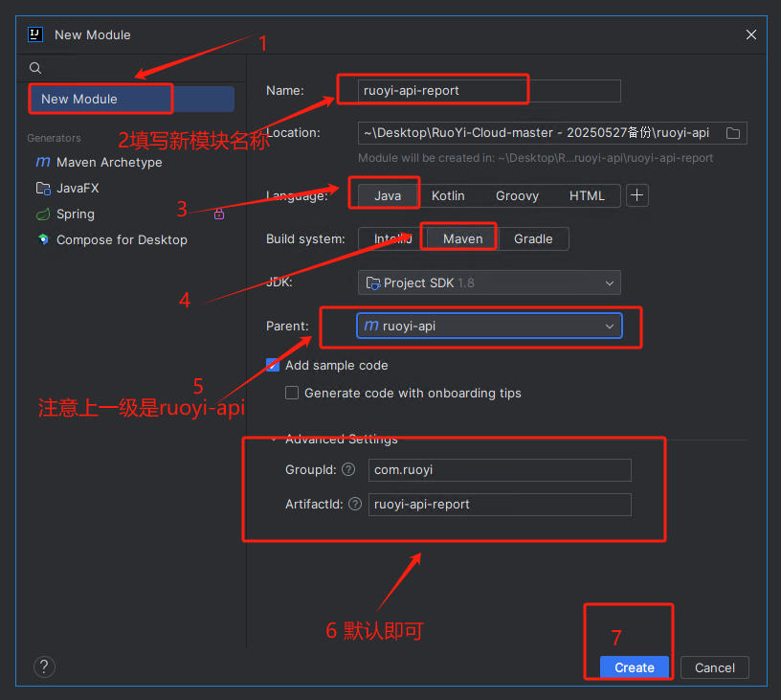The height and width of the screenshot is (700, 781).
Task: Collapse the Advanced Settings section
Action: click(274, 439)
